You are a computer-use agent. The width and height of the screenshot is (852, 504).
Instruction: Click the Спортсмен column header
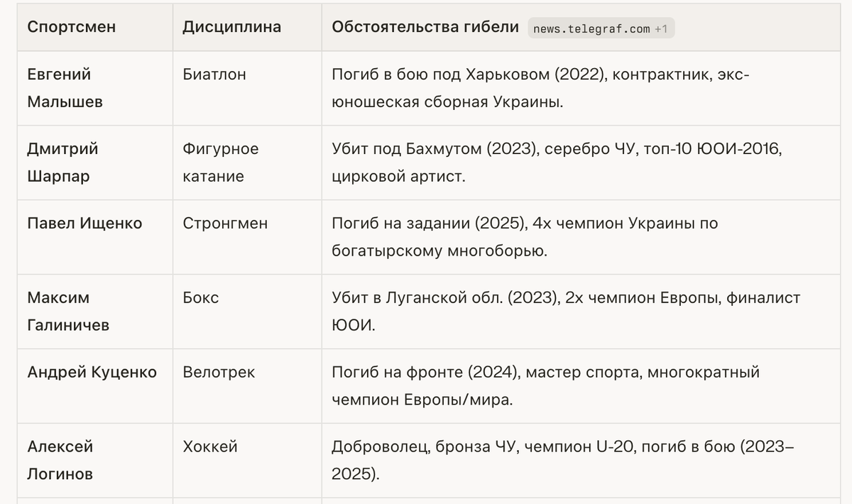(71, 28)
